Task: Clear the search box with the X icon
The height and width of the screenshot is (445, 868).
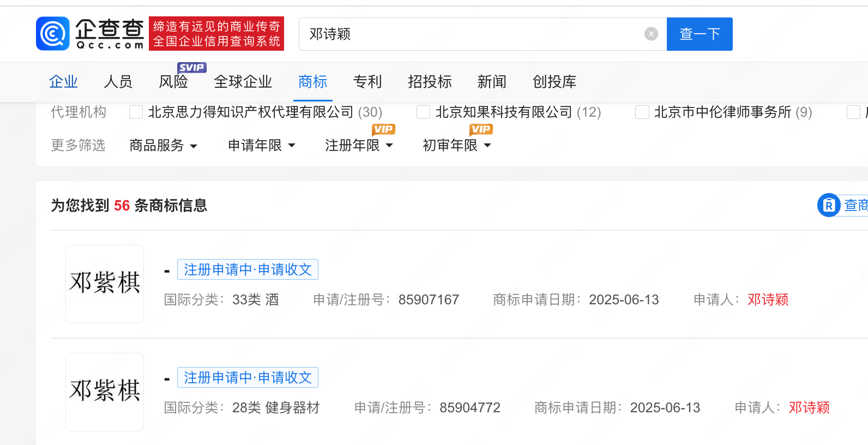Action: tap(651, 34)
